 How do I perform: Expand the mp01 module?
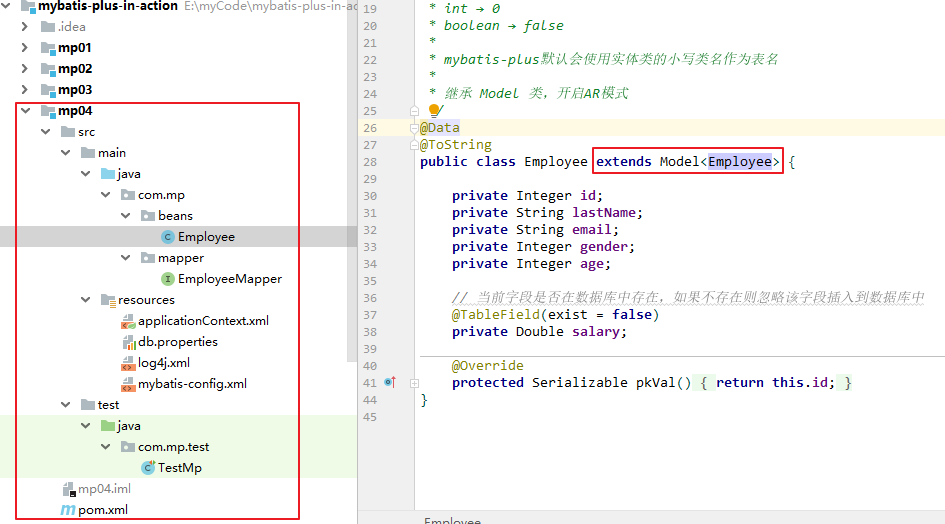tap(25, 48)
